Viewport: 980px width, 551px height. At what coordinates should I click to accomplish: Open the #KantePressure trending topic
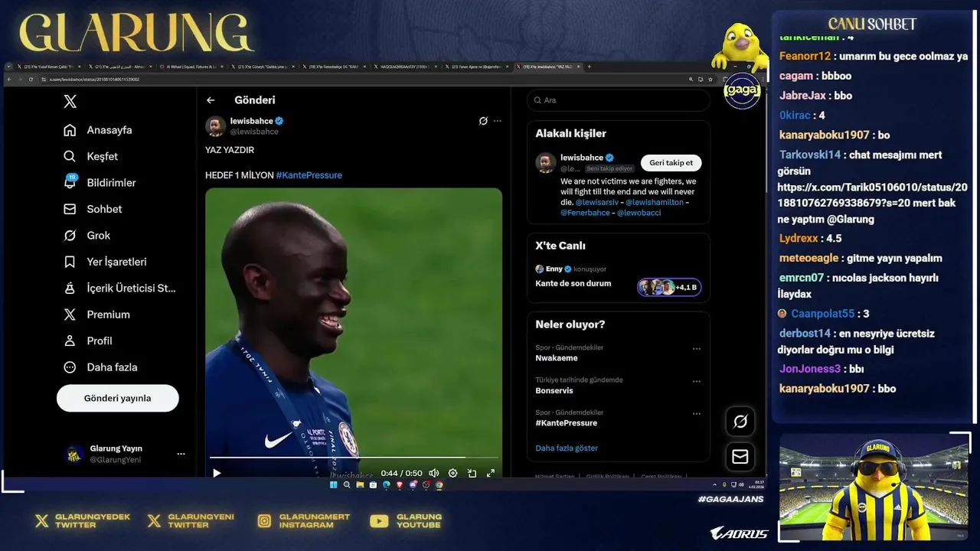point(567,423)
